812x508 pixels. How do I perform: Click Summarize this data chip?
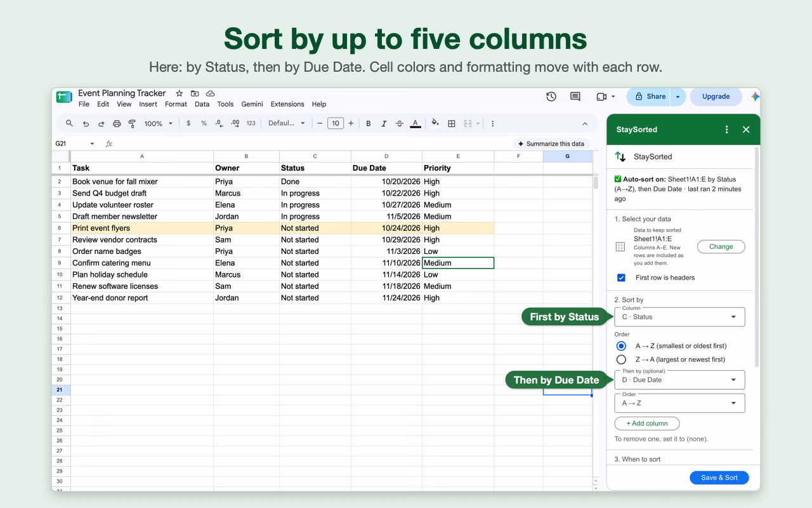click(x=551, y=144)
